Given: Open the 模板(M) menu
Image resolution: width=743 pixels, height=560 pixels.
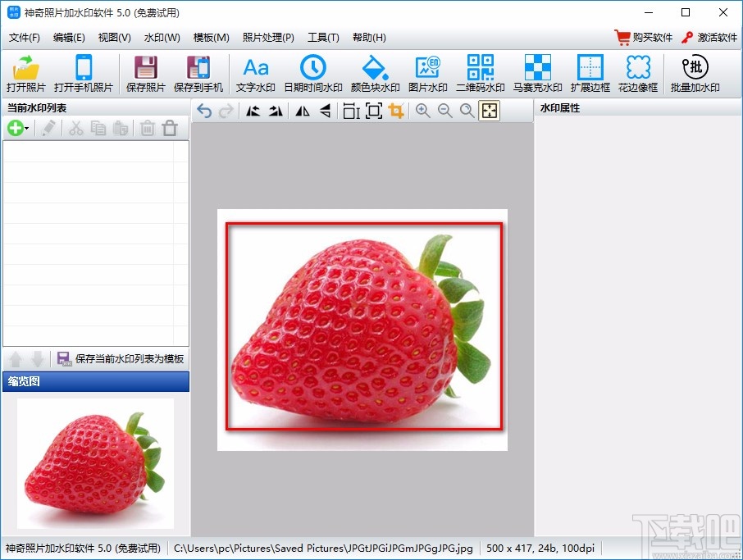Looking at the screenshot, I should 212,38.
